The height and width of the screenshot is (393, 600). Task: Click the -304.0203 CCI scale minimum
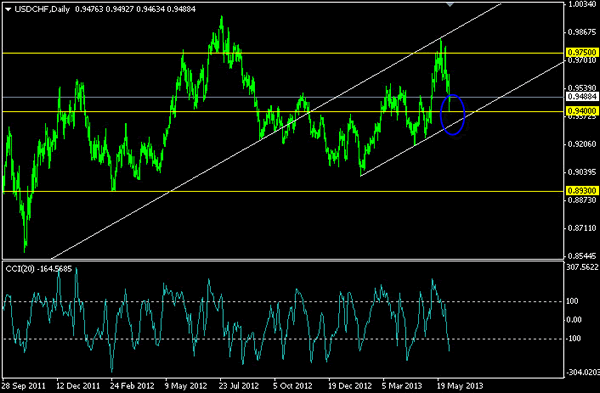tap(582, 372)
